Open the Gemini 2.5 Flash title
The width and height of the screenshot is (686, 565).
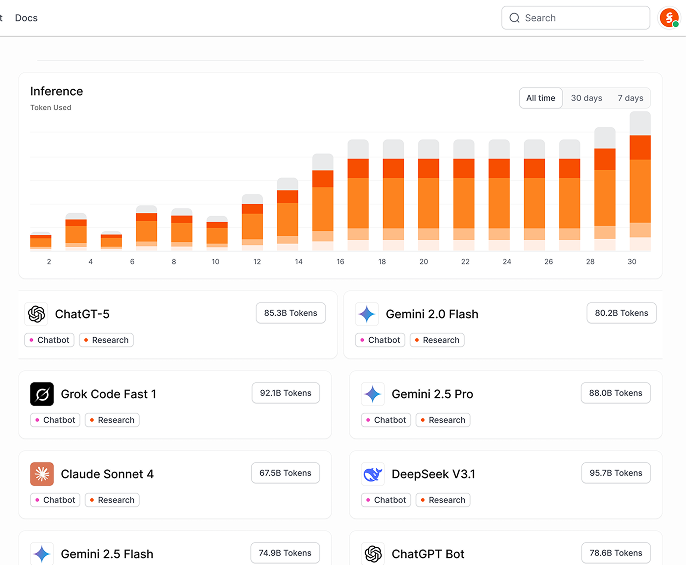click(107, 554)
